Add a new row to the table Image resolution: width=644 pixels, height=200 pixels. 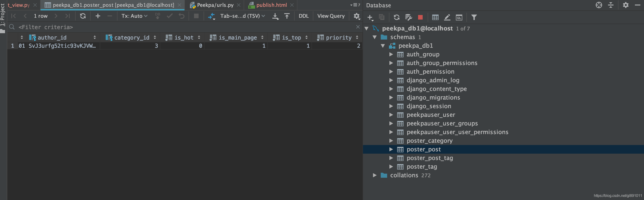(x=98, y=16)
